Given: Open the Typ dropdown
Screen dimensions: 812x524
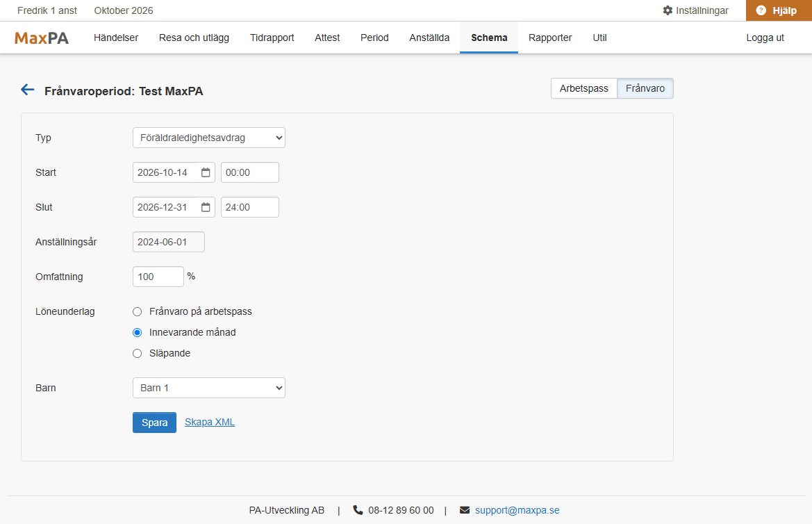Looking at the screenshot, I should 208,138.
